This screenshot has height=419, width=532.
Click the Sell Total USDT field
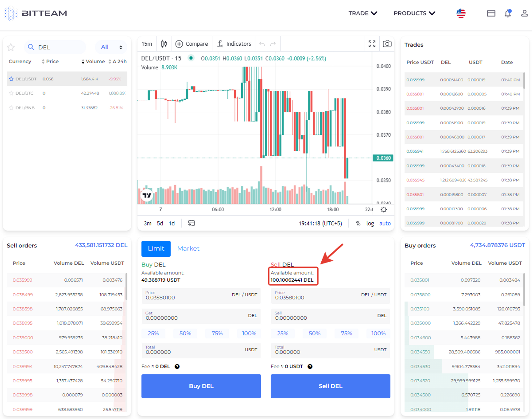pyautogui.click(x=330, y=350)
